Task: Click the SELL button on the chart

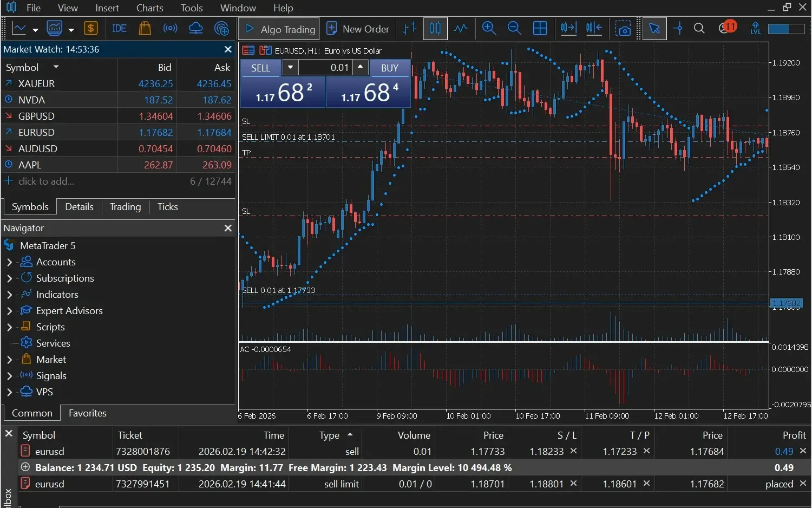Action: (260, 68)
